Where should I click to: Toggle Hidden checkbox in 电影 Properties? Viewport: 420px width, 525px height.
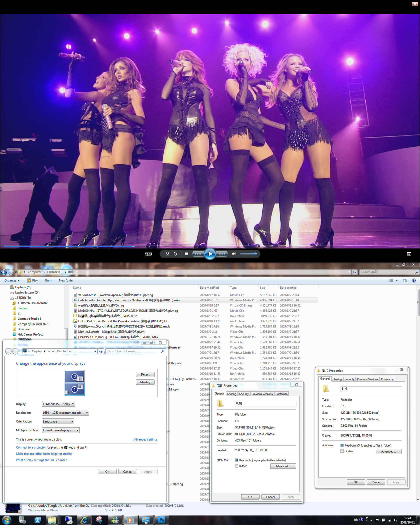point(236,466)
